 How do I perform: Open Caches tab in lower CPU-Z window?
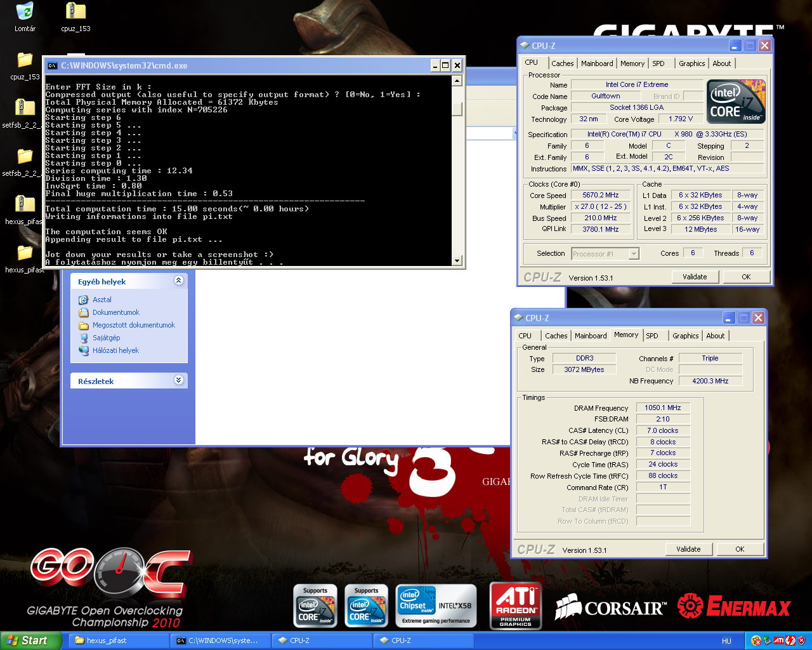[x=556, y=336]
